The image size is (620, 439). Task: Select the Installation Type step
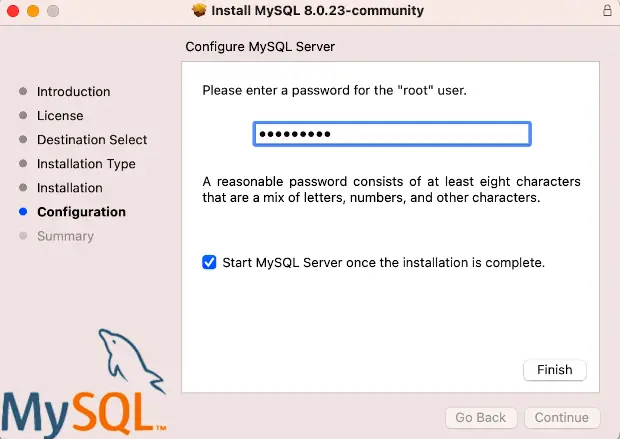(x=86, y=164)
